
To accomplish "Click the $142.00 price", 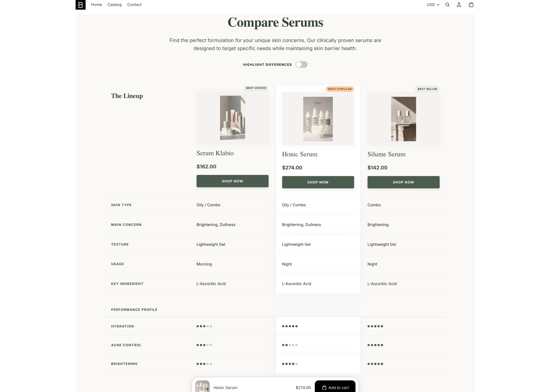I will (377, 168).
